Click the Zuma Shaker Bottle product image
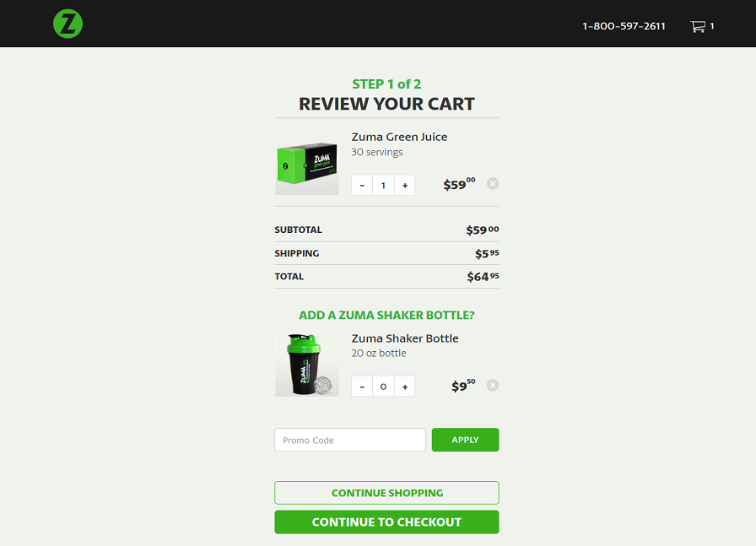This screenshot has height=546, width=756. (306, 365)
